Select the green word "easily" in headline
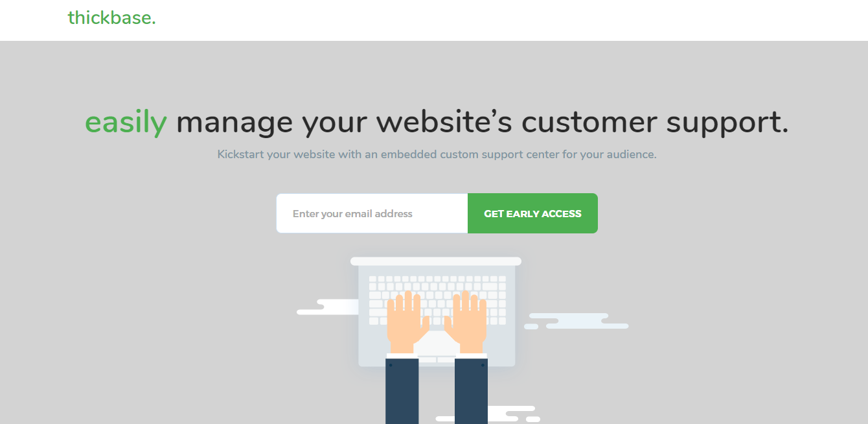Viewport: 868px width, 424px height. tap(126, 123)
